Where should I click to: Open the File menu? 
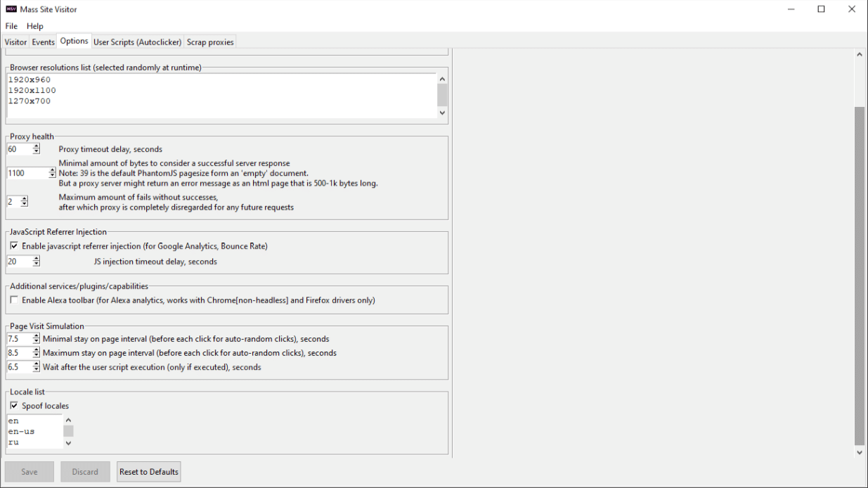[x=11, y=26]
